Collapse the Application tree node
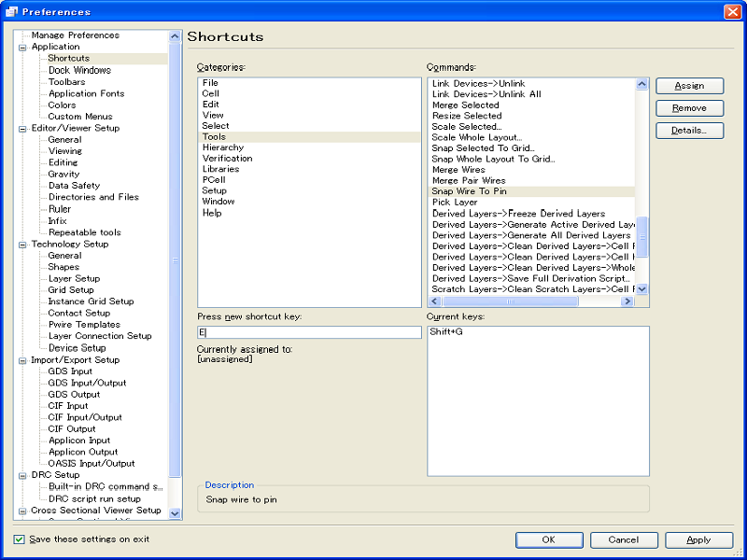The image size is (747, 560). click(22, 47)
